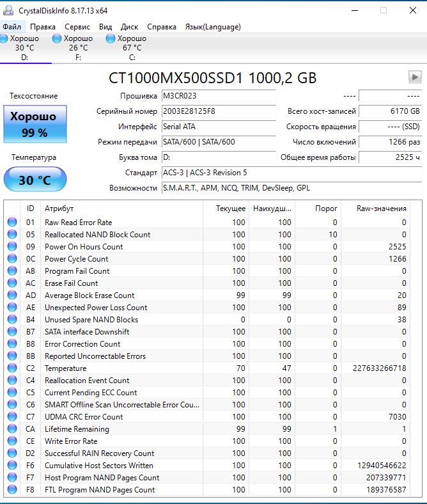Image resolution: width=427 pixels, height=504 pixels.
Task: Select the raw value 227633266718
Action: point(380,368)
